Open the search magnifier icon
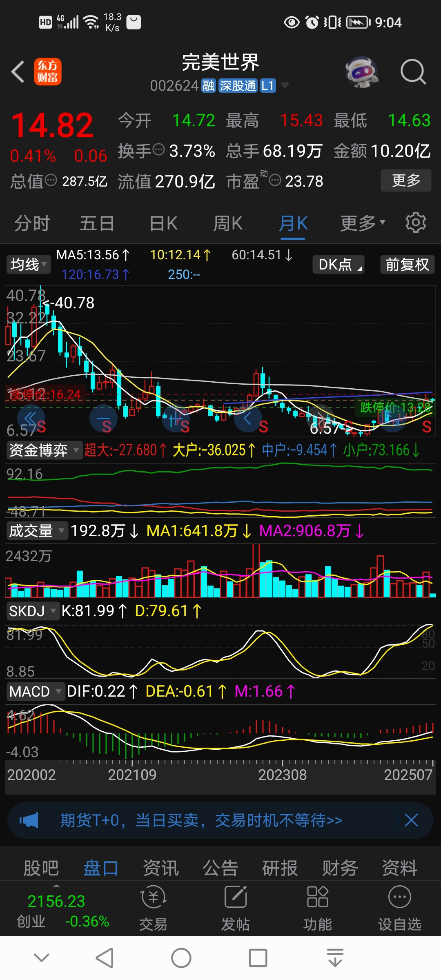This screenshot has width=441, height=980. tap(413, 72)
